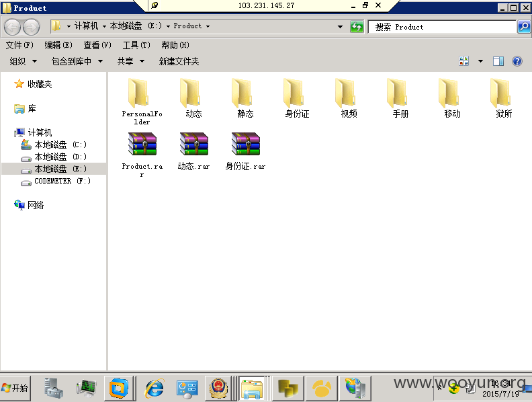Open the 身份证 folder

click(x=297, y=97)
